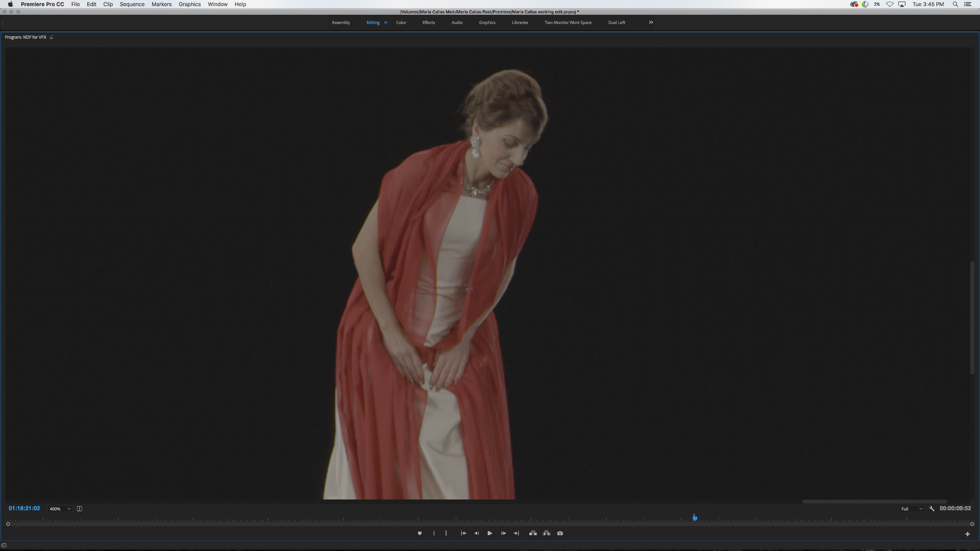Click the vertical scrollbar of Program monitor
The width and height of the screenshot is (980, 551).
[x=972, y=318]
